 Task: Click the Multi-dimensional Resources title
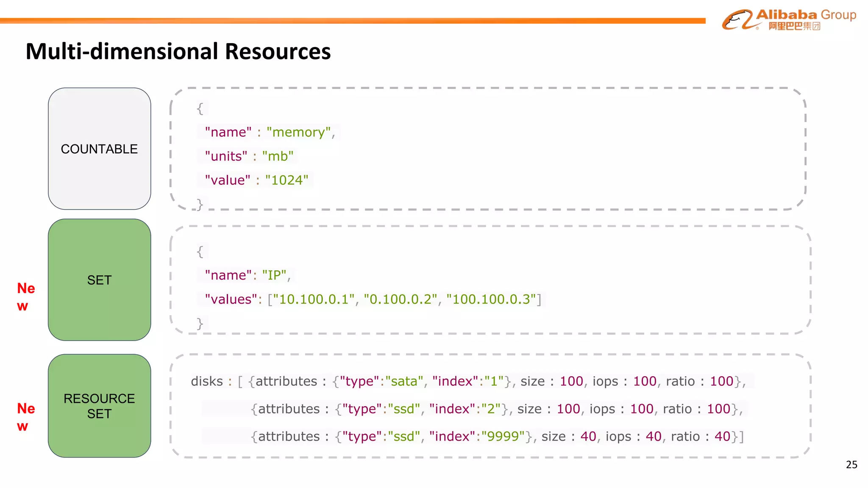pos(178,51)
